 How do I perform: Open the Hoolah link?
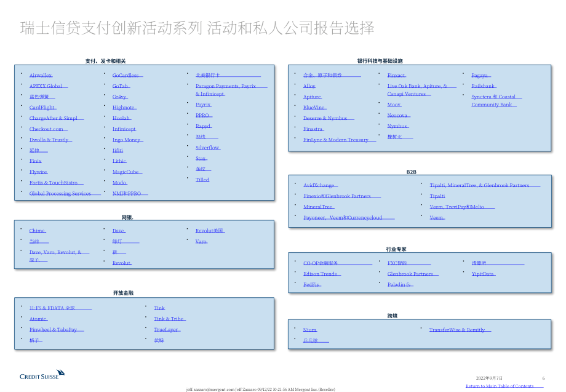(x=122, y=118)
